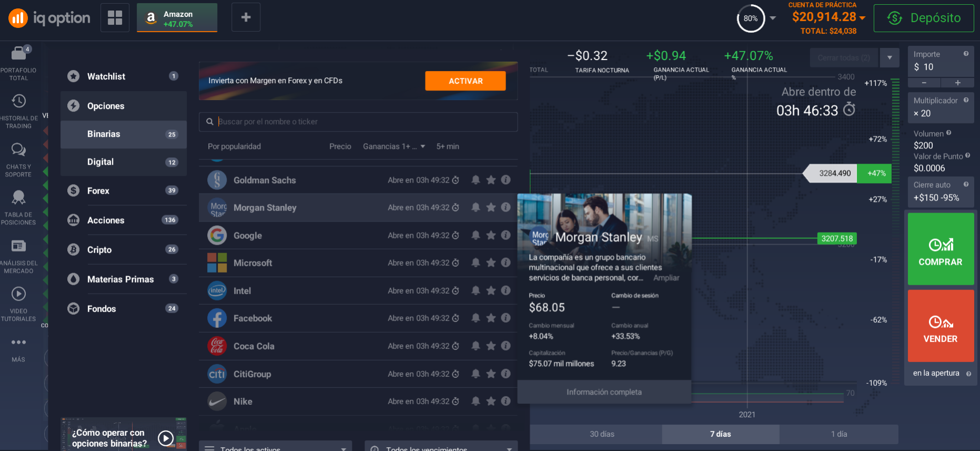
Task: Select the Digital subcategory
Action: pos(124,162)
